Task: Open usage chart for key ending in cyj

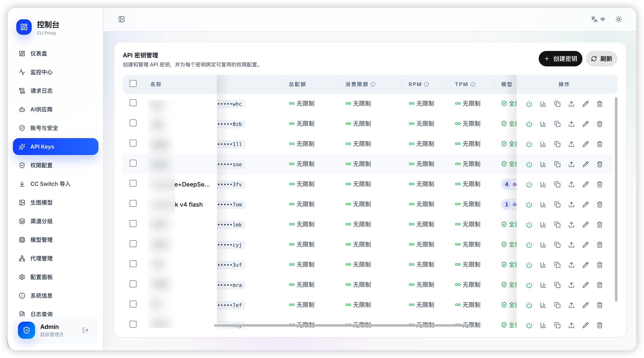Action: coord(543,245)
